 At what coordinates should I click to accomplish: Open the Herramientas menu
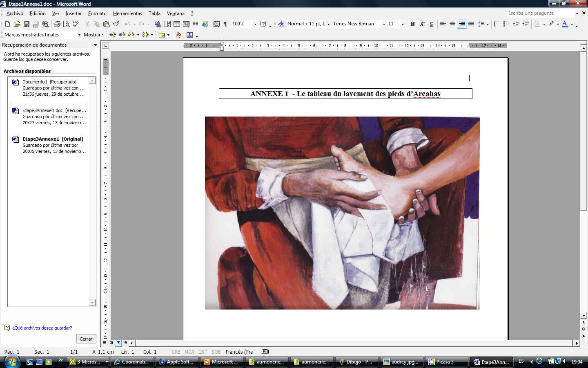pyautogui.click(x=127, y=13)
